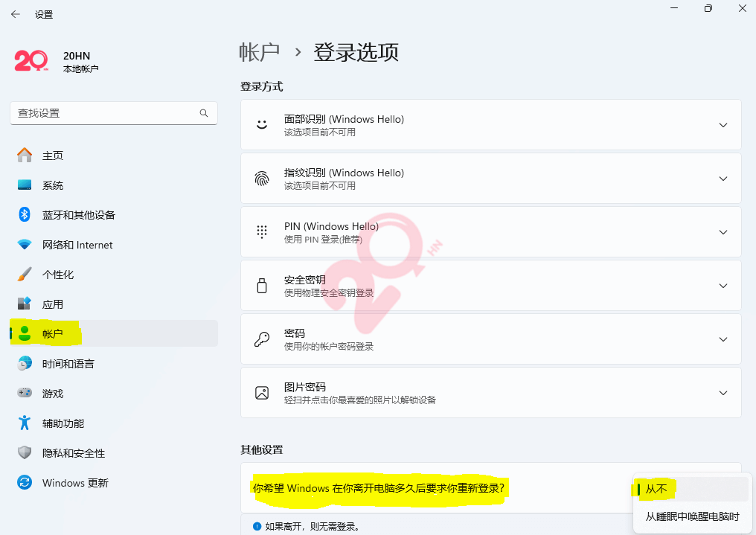Expand the 安全密钥 sign-in option
The height and width of the screenshot is (535, 756).
pos(723,286)
